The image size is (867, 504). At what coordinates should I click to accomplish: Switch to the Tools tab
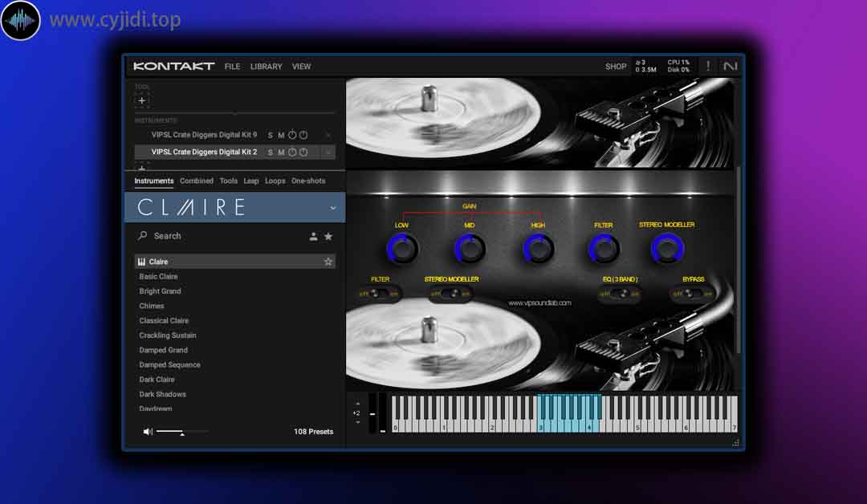point(228,181)
